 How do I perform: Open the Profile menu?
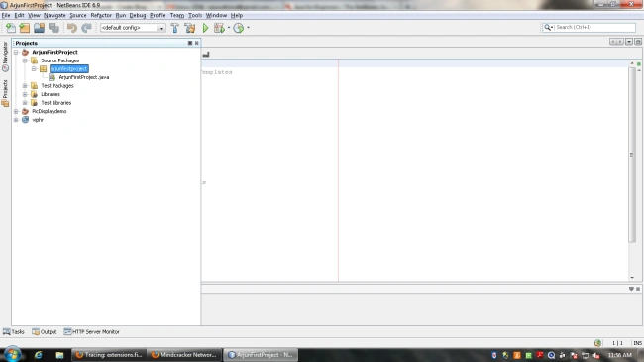(x=158, y=15)
